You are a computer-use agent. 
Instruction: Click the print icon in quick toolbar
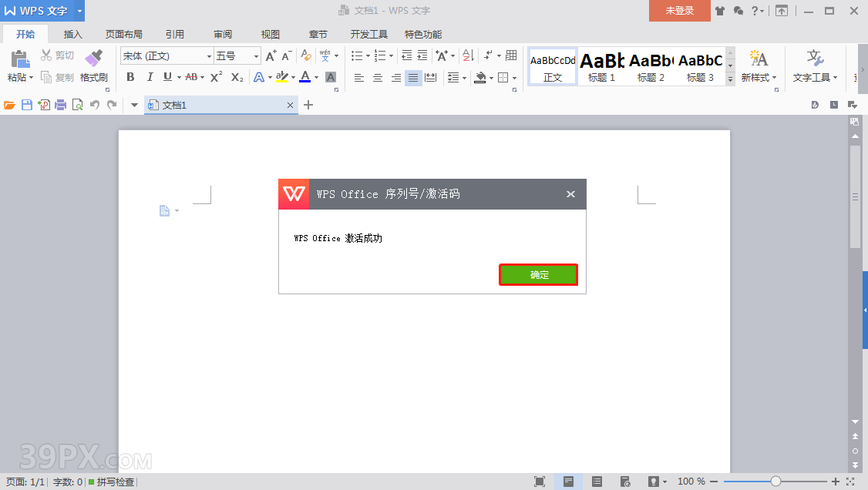pos(60,105)
